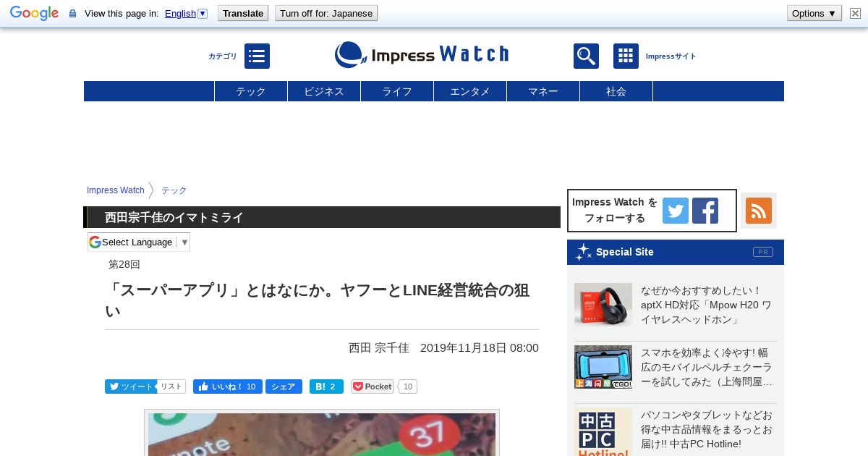Open the 社会 navigation tab
This screenshot has height=456, width=868.
[616, 91]
